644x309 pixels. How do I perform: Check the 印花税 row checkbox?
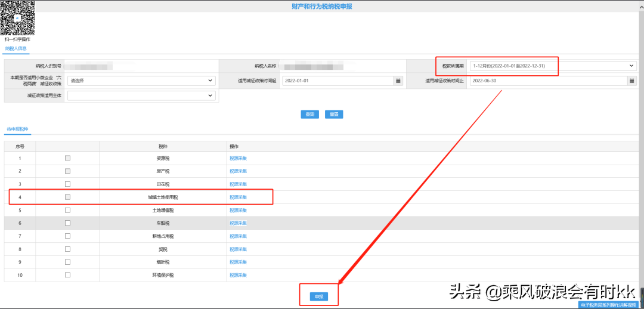(67, 184)
